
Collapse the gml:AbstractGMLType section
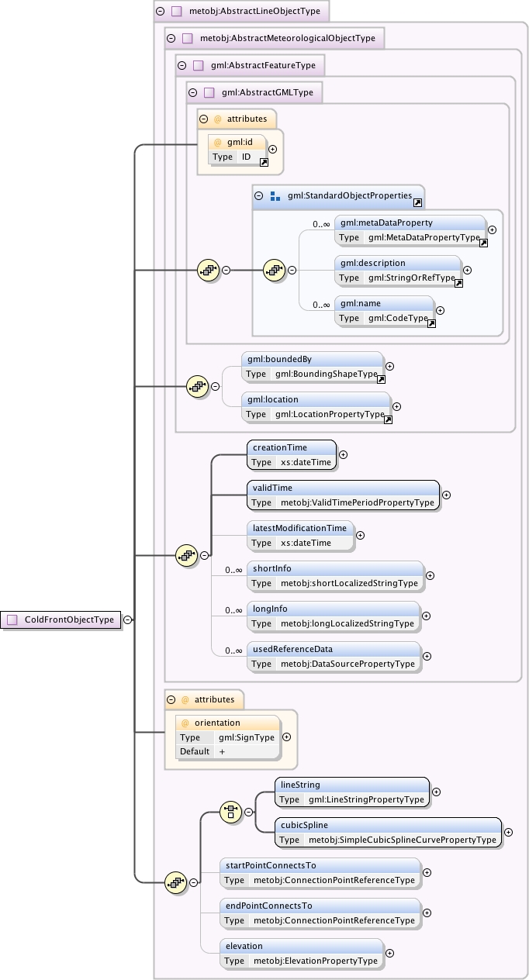click(192, 93)
